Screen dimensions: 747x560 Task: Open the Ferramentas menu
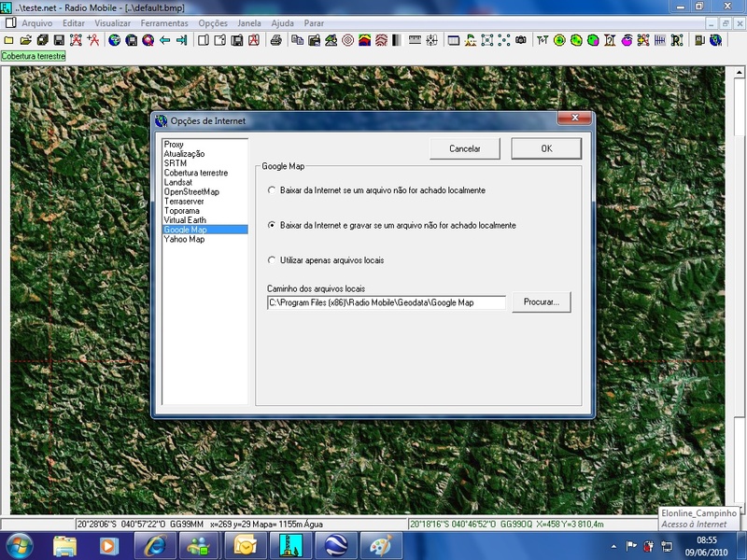tap(164, 22)
